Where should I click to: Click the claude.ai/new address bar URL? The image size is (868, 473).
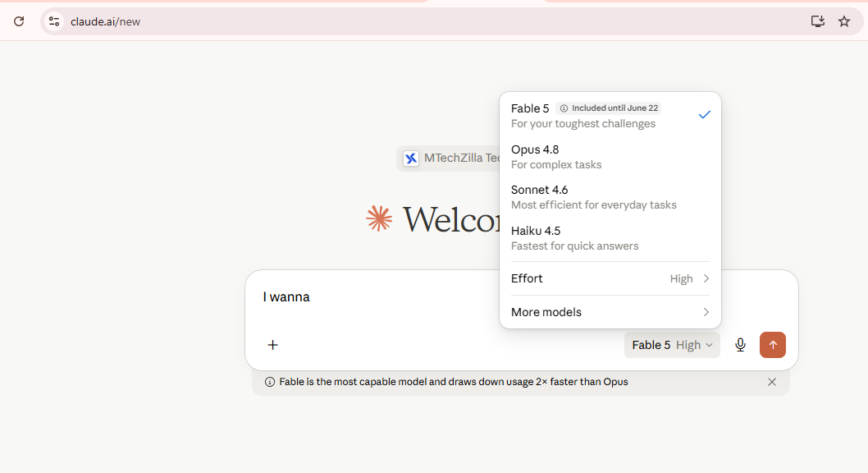(x=105, y=21)
